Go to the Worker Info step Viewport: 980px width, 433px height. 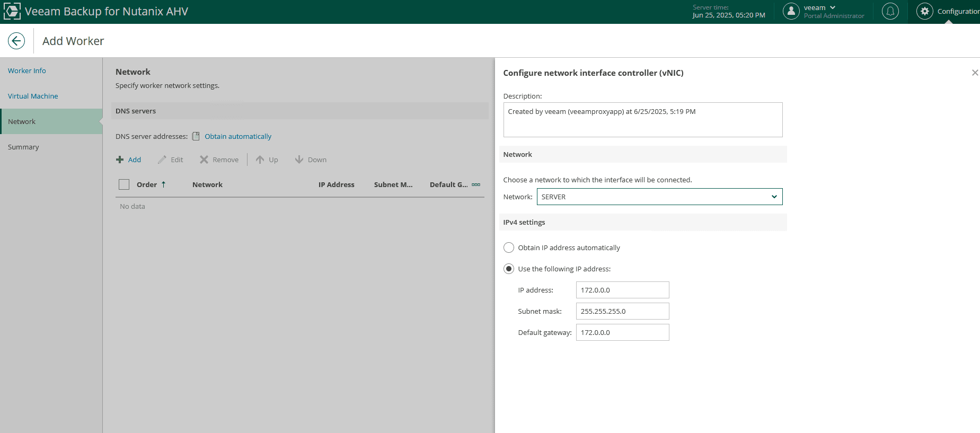[x=27, y=70]
